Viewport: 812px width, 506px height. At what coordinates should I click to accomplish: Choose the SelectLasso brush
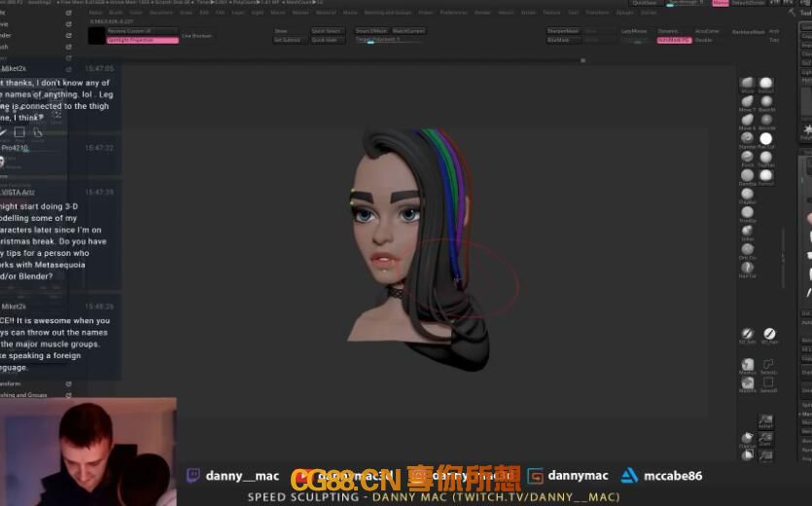point(768,366)
